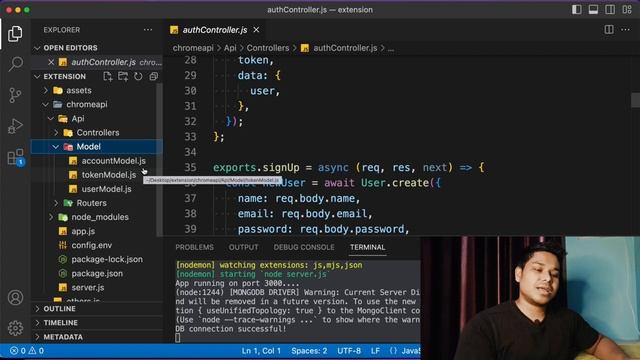This screenshot has height=360, width=640.
Task: Switch to the Output panel tab
Action: coord(243,247)
